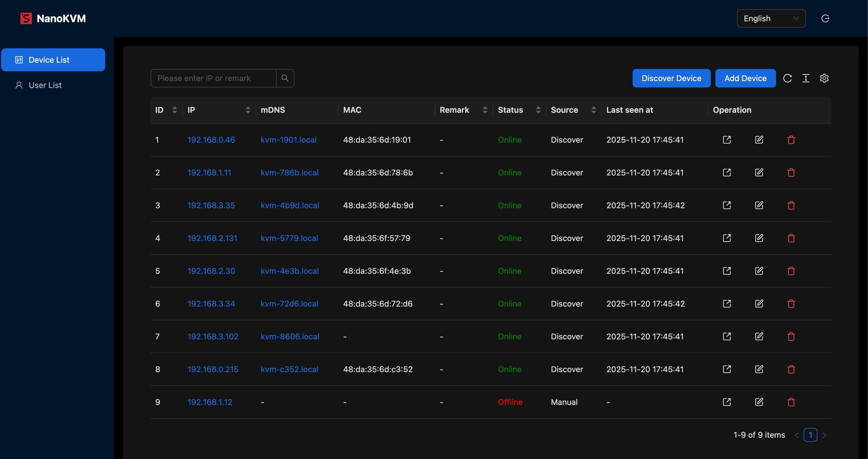The width and height of the screenshot is (868, 459).
Task: Switch to User List menu
Action: tap(45, 85)
